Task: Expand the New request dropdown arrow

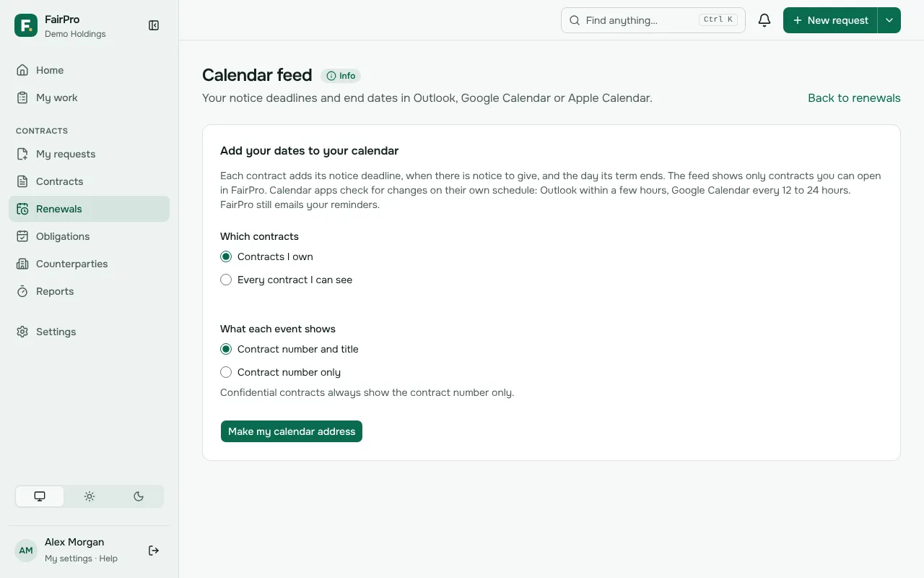Action: coord(889,20)
